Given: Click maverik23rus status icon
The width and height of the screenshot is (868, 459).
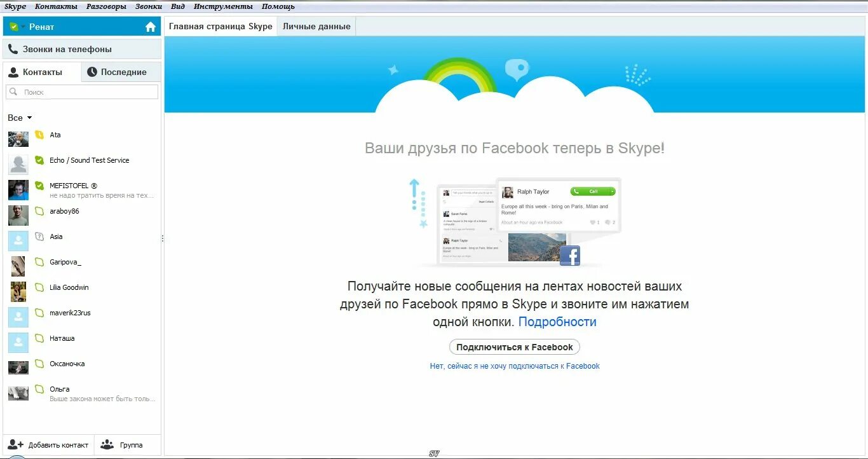Looking at the screenshot, I should click(39, 313).
